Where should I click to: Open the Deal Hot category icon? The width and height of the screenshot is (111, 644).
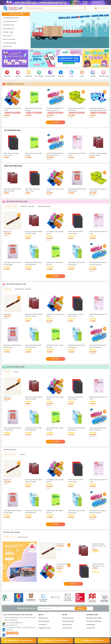click(x=18, y=72)
